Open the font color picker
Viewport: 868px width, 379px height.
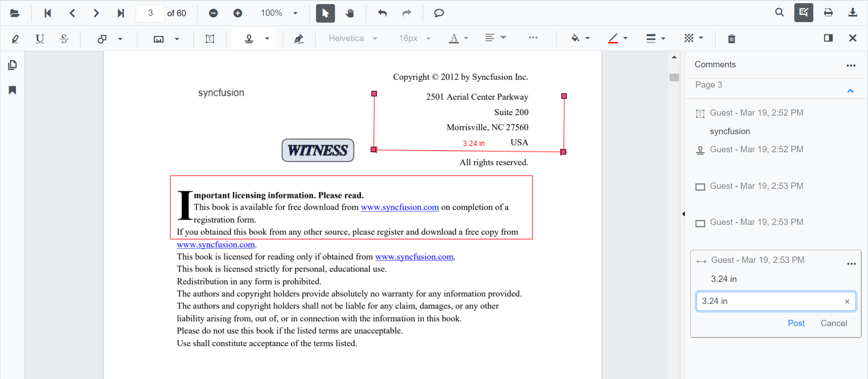[x=458, y=38]
